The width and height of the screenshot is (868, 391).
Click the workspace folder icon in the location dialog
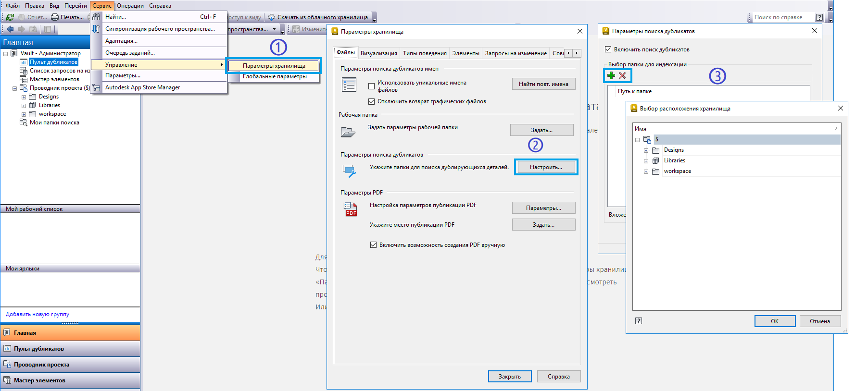pyautogui.click(x=656, y=171)
